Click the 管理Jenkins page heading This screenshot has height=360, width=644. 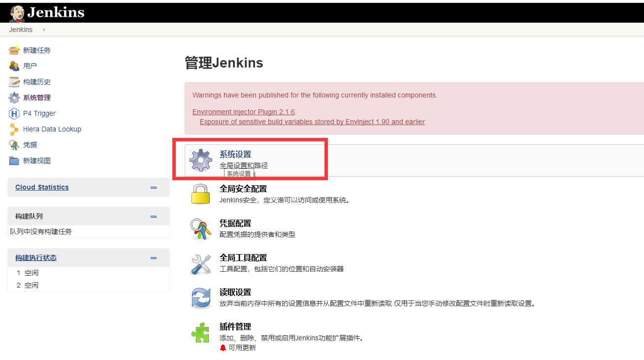pos(224,63)
